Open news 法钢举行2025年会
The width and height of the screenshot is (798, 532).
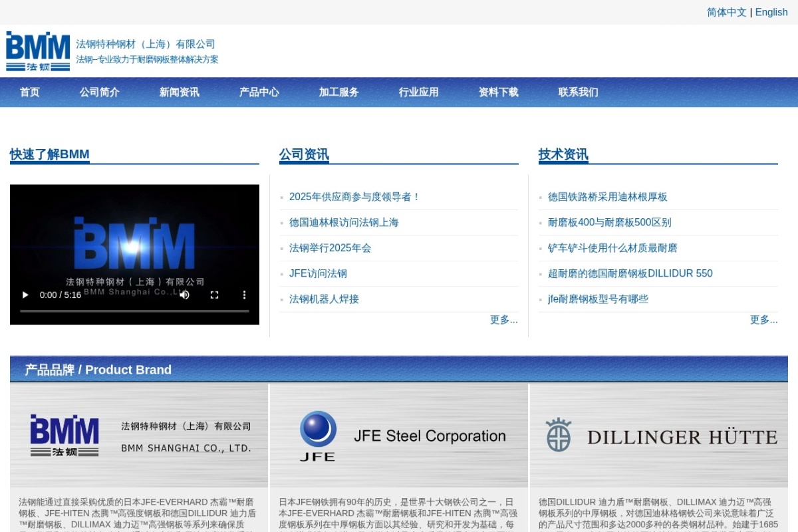[x=331, y=248]
